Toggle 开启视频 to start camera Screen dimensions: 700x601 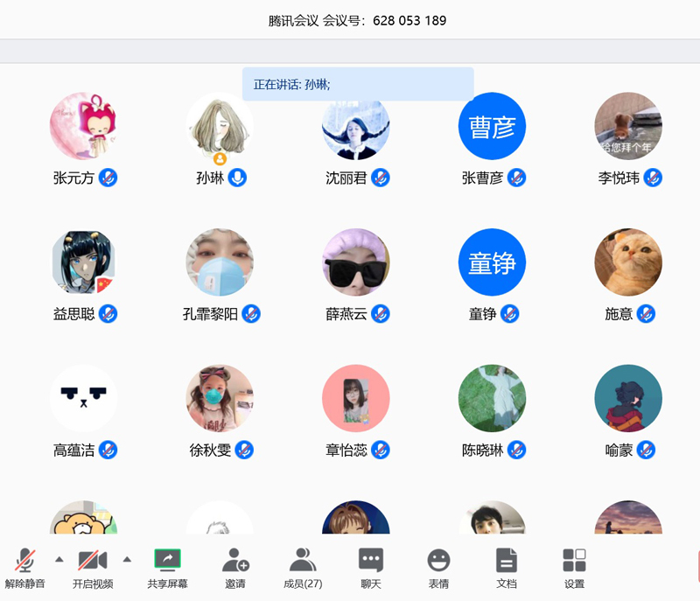coord(92,561)
